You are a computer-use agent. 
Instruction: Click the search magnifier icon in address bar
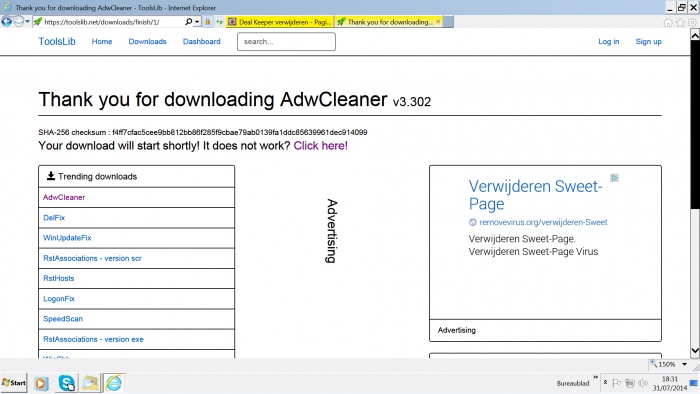click(x=188, y=21)
